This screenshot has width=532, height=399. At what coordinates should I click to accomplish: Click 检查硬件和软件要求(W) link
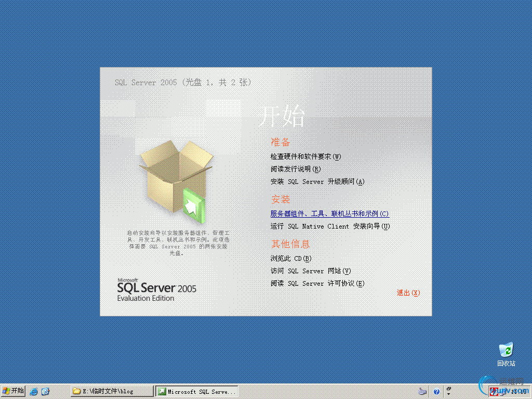[x=305, y=156]
